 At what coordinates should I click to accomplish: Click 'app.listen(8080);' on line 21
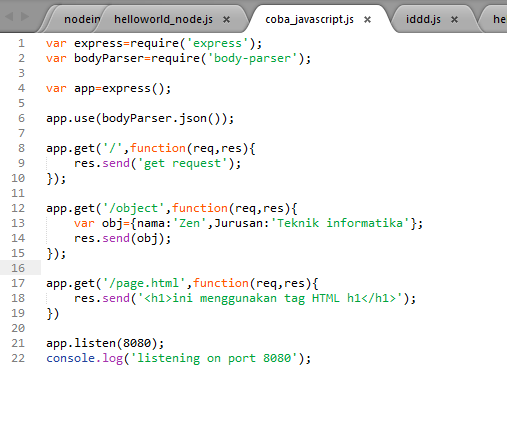(105, 343)
